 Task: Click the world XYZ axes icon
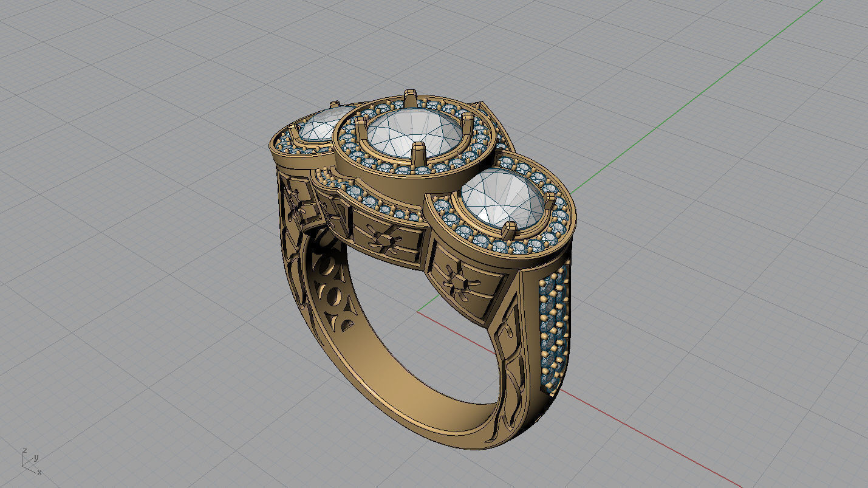pyautogui.click(x=30, y=462)
